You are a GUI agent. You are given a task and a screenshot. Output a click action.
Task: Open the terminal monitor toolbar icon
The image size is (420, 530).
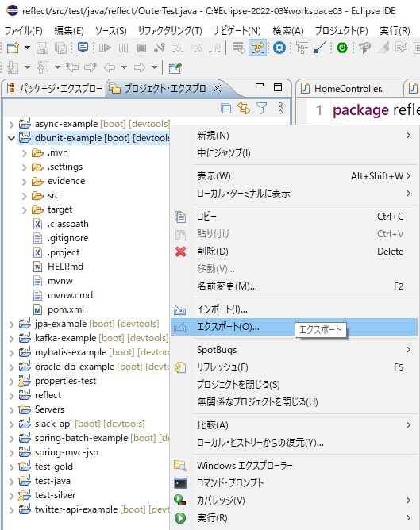point(83,48)
